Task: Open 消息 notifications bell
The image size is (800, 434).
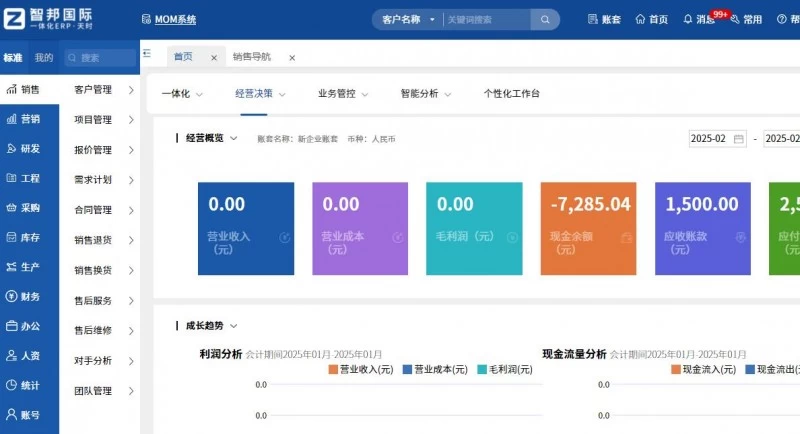Action: click(688, 19)
